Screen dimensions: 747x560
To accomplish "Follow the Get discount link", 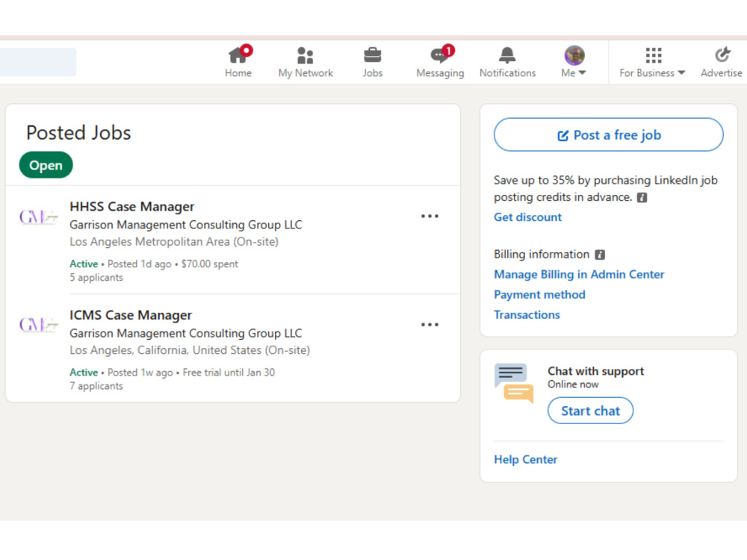I will coord(527,217).
